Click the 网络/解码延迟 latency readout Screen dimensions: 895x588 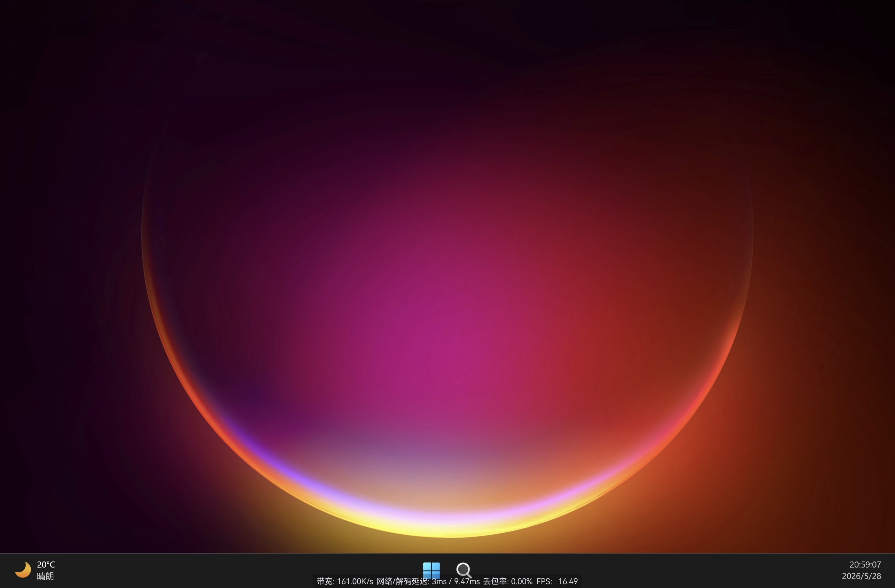tap(428, 581)
